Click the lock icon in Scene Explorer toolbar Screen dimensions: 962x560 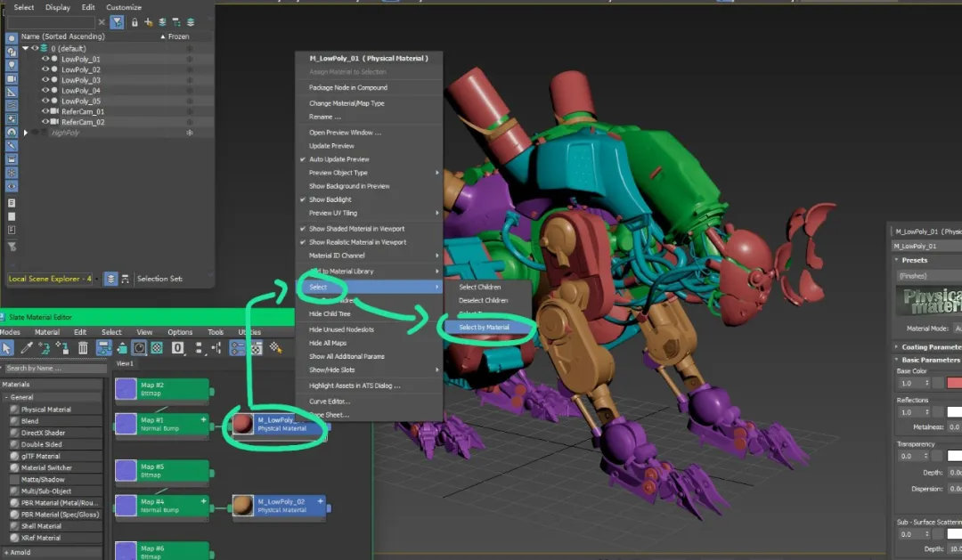click(x=135, y=22)
